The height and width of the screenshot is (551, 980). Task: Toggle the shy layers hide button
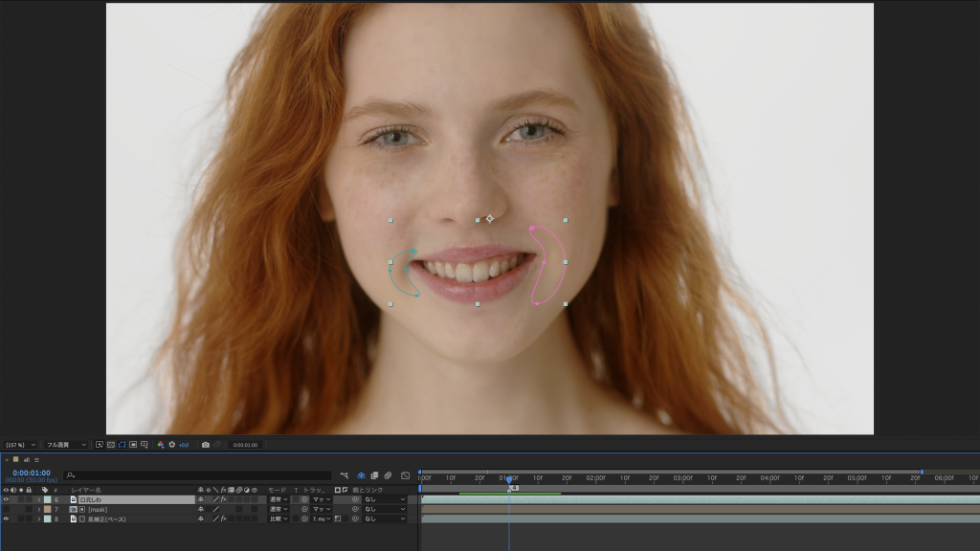coord(361,474)
